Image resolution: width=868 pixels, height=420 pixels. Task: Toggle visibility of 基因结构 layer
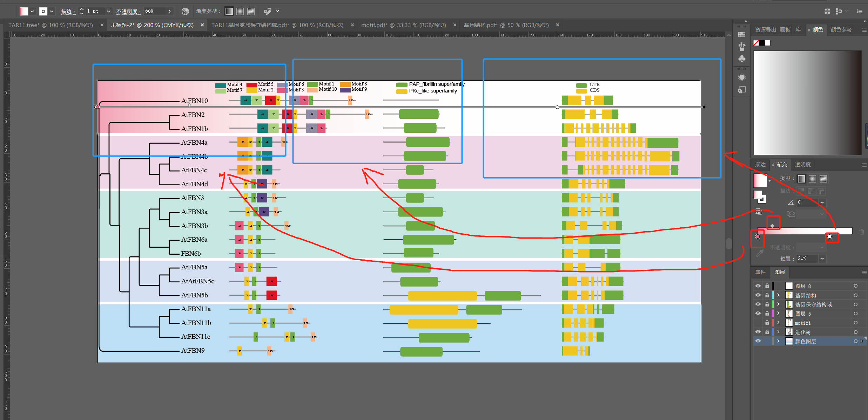click(758, 295)
